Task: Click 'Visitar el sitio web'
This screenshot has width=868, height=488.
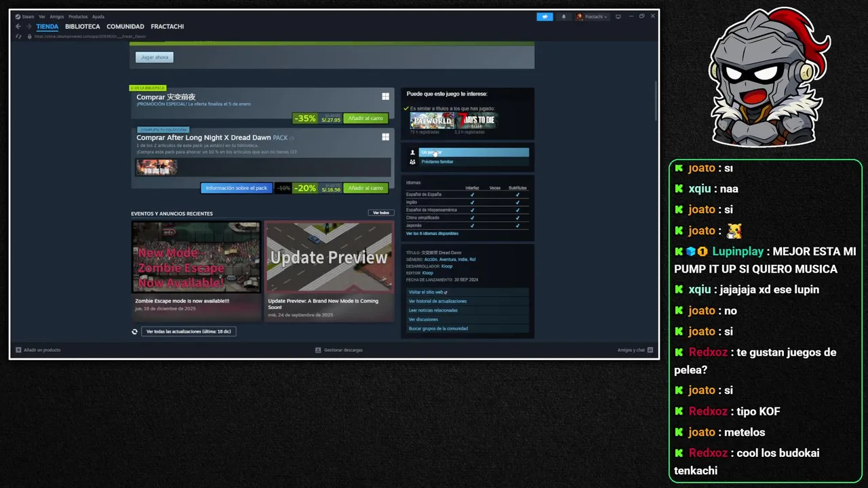Action: pyautogui.click(x=467, y=292)
